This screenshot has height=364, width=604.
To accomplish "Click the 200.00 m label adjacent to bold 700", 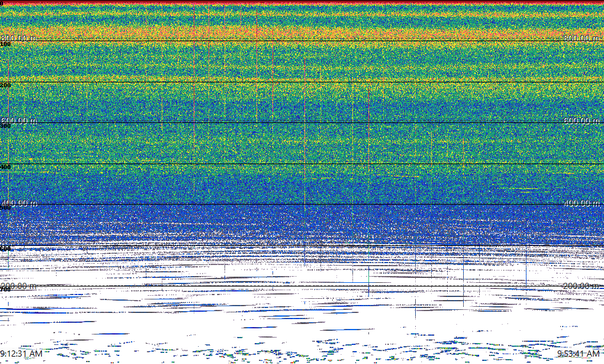I will 18,285.
